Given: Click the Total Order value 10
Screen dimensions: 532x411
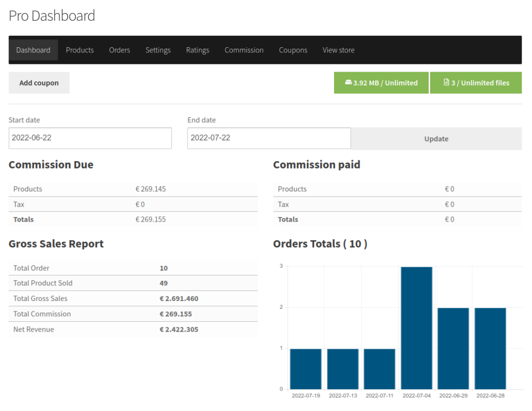Looking at the screenshot, I should [164, 268].
